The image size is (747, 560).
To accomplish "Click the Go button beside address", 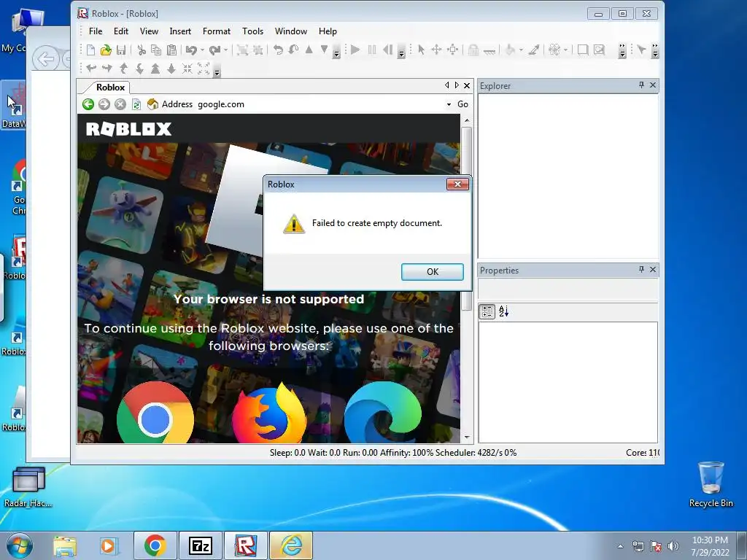I will [x=462, y=104].
